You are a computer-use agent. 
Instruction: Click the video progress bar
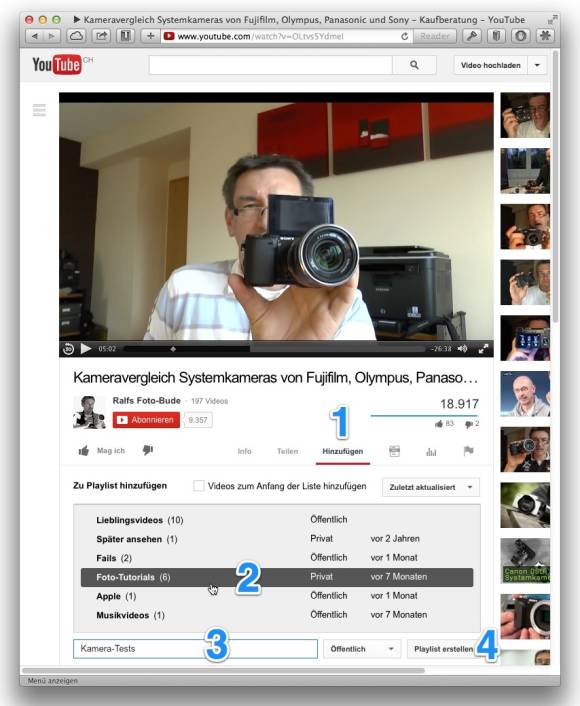(x=275, y=349)
